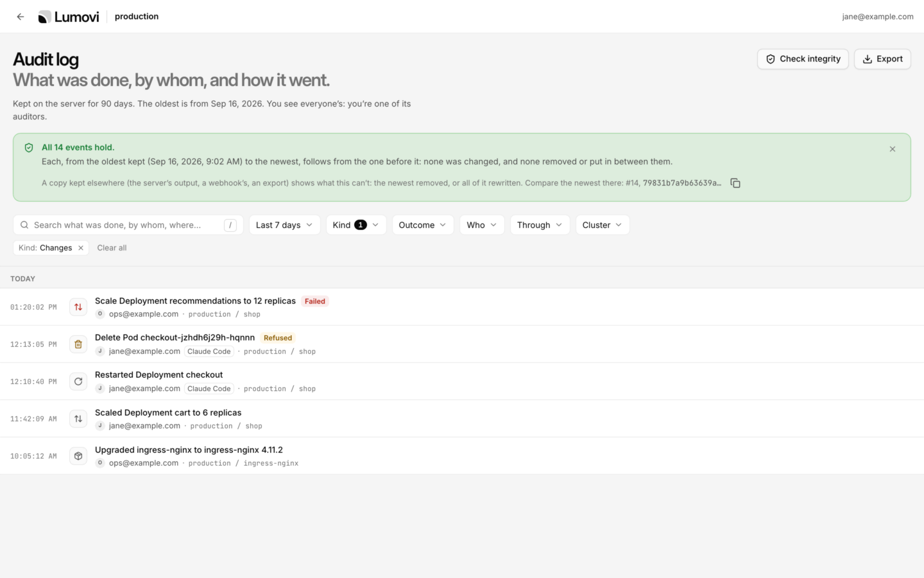
Task: Click the trash icon on Delete Pod row
Action: coord(78,344)
